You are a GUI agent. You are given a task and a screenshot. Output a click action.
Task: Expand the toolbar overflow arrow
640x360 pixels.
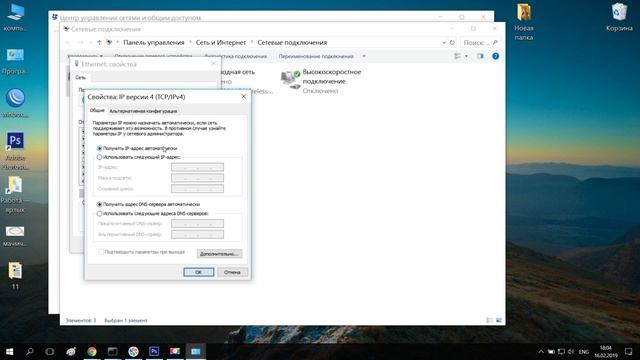click(x=364, y=56)
